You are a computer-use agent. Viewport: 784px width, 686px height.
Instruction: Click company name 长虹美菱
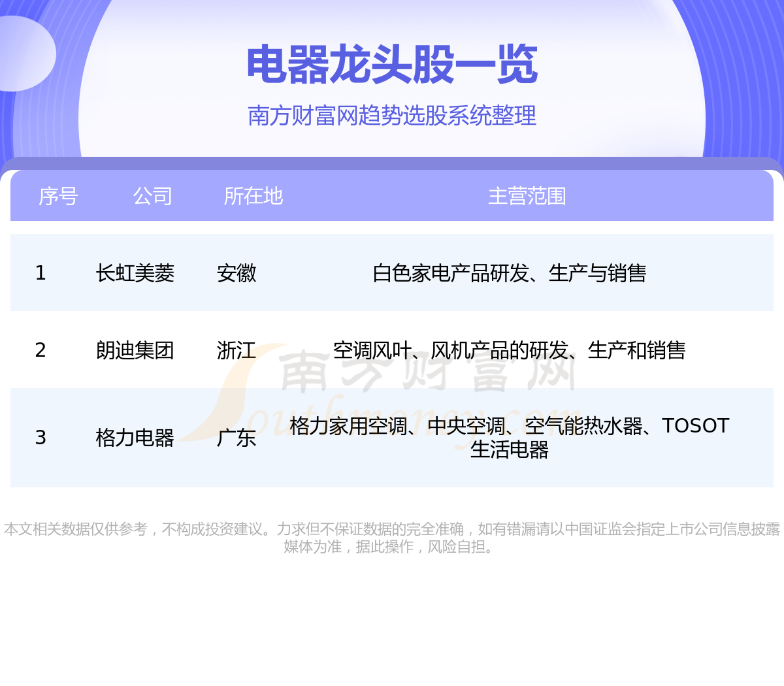pyautogui.click(x=135, y=272)
